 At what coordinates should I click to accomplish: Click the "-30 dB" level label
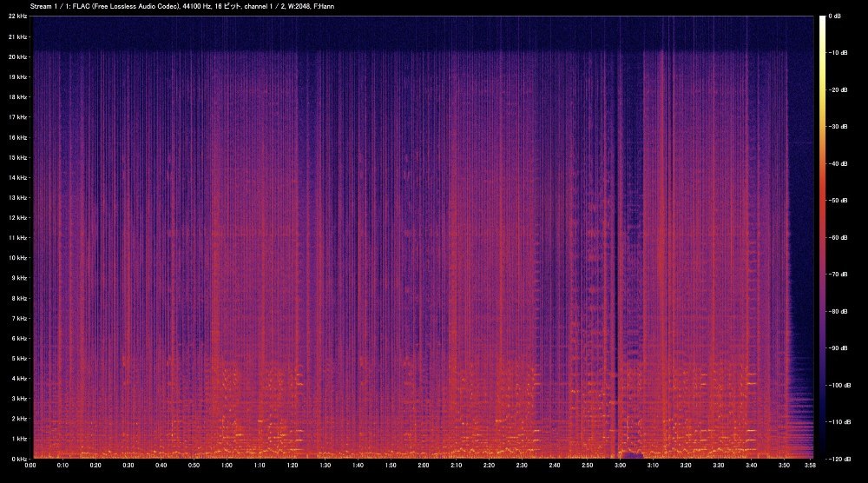[837, 127]
